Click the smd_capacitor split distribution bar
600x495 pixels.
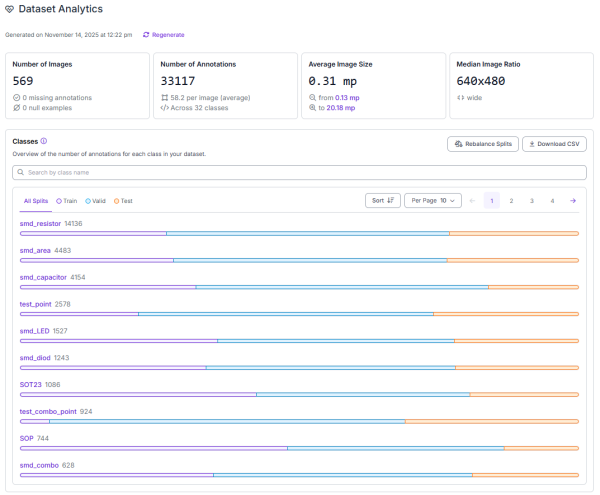pos(300,286)
